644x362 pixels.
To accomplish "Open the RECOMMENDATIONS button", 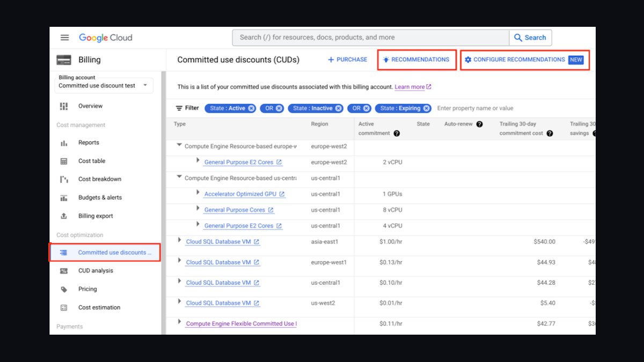I will tap(416, 60).
